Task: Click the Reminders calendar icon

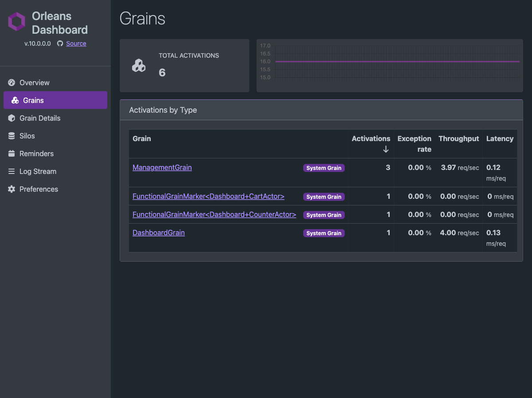Action: (12, 154)
